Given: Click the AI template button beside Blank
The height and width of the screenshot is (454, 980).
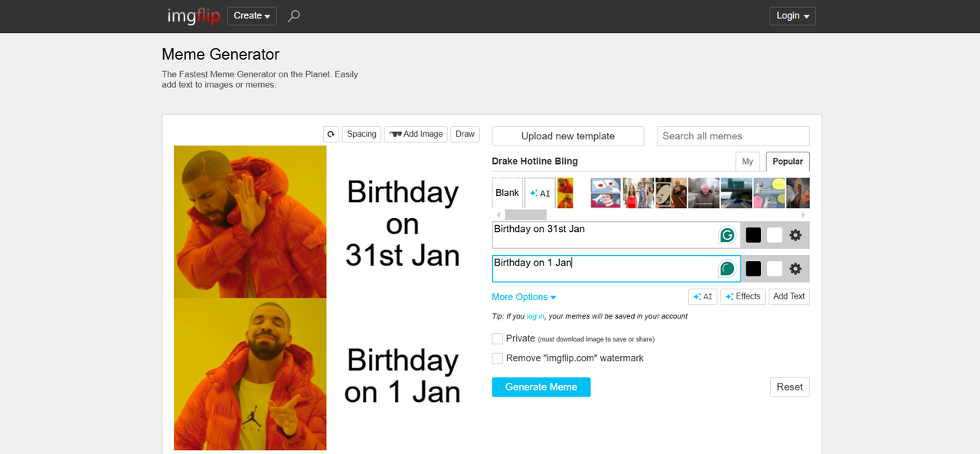Looking at the screenshot, I should coord(540,193).
